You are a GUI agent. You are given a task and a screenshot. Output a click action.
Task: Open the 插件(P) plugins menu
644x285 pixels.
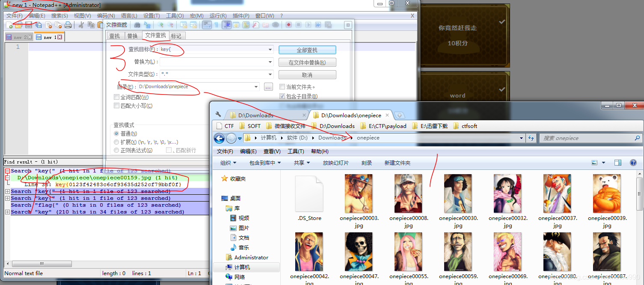[241, 15]
